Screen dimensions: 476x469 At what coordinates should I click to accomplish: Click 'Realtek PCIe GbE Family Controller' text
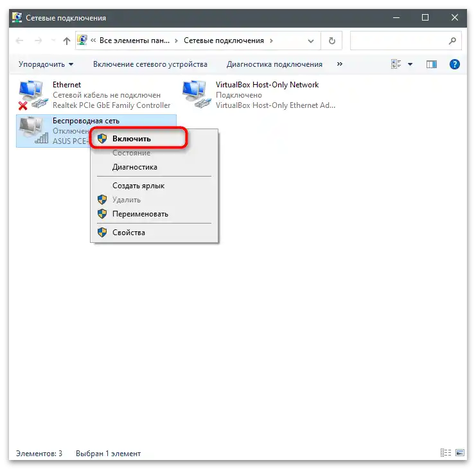click(111, 105)
